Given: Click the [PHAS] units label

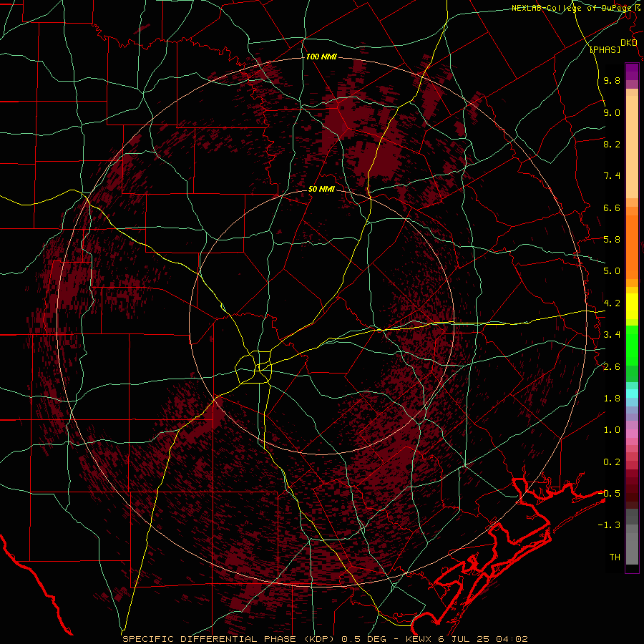Looking at the screenshot, I should (605, 49).
